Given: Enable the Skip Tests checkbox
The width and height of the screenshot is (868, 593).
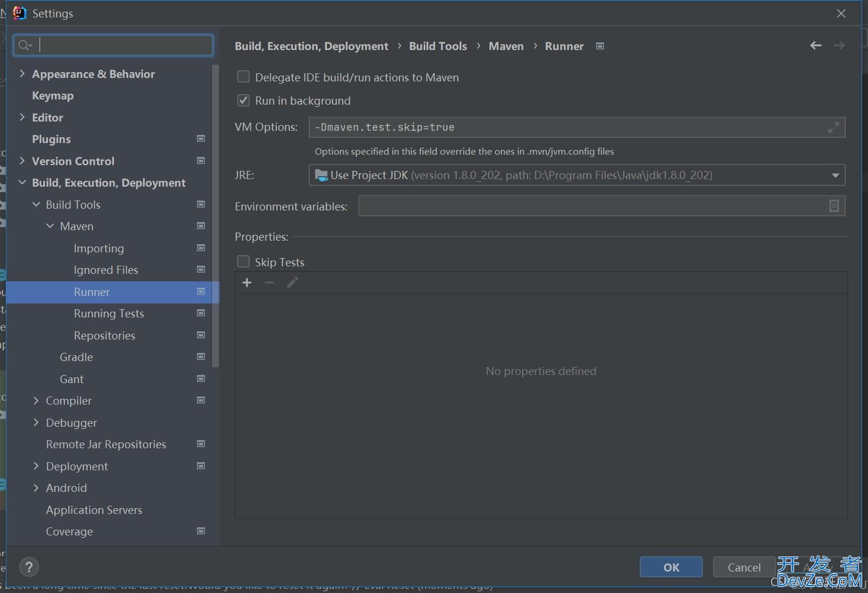Looking at the screenshot, I should coord(243,262).
